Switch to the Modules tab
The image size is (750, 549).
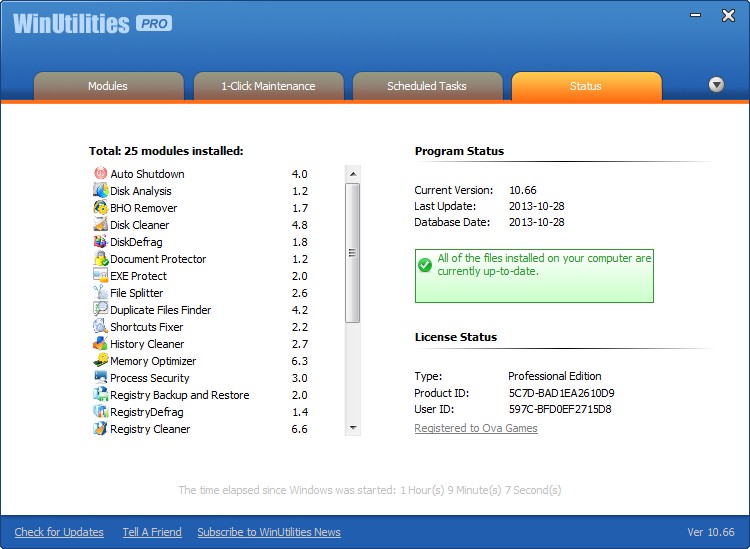click(108, 87)
